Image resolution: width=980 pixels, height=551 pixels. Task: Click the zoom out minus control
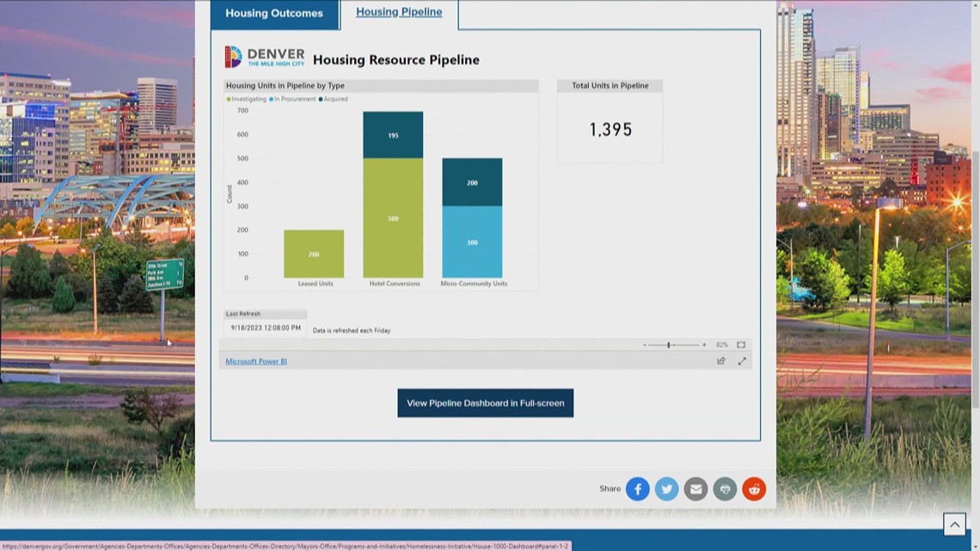tap(646, 345)
